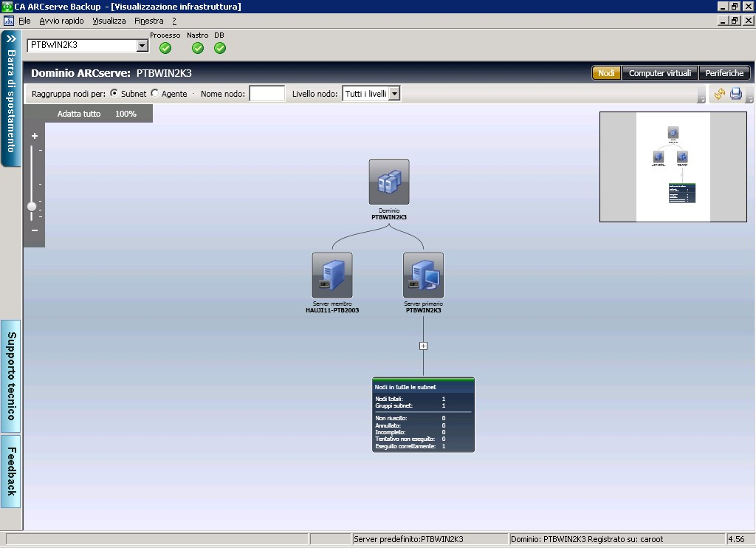Select the Subnet radio button

114,94
